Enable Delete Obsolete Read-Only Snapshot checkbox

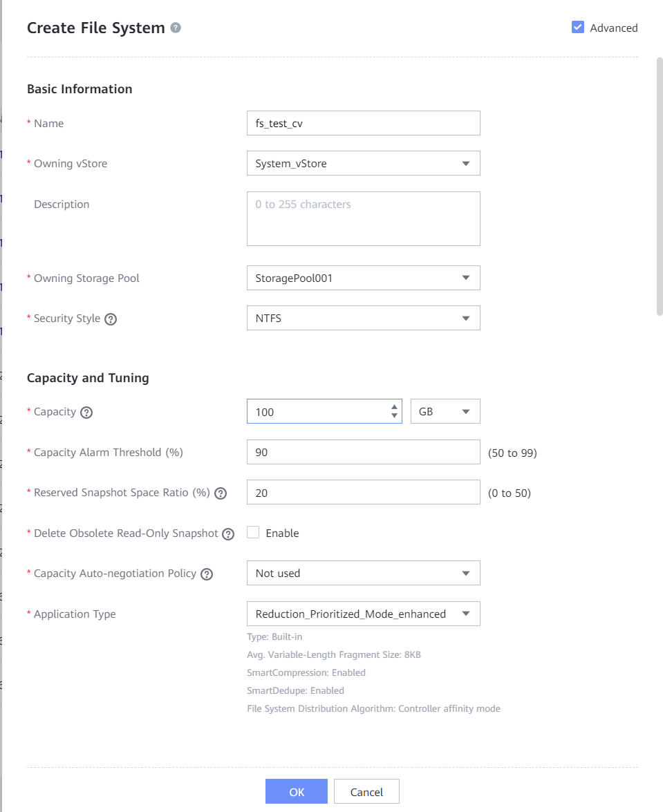click(x=253, y=533)
